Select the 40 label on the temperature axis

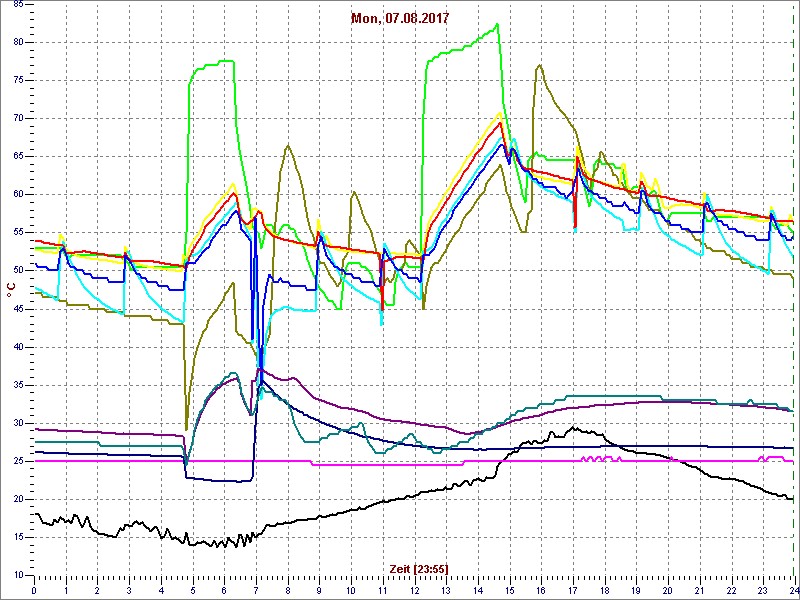pos(18,347)
